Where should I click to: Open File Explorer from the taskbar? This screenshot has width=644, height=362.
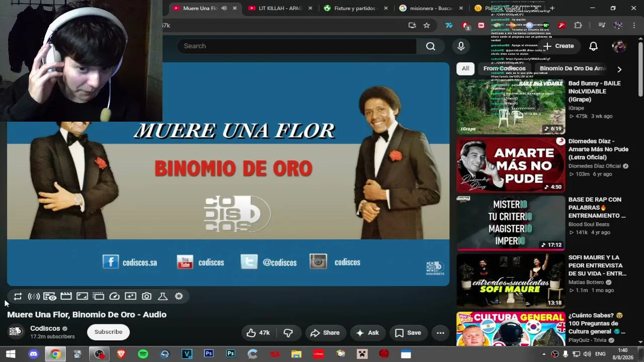296,354
